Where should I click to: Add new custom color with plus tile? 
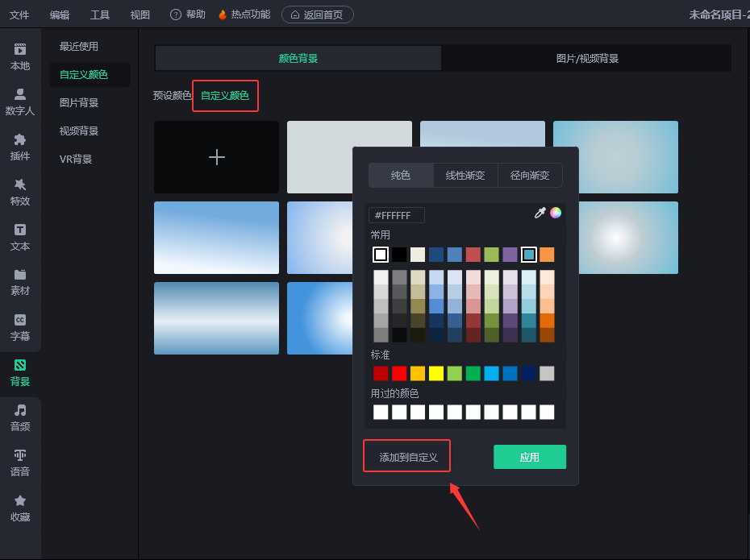216,157
